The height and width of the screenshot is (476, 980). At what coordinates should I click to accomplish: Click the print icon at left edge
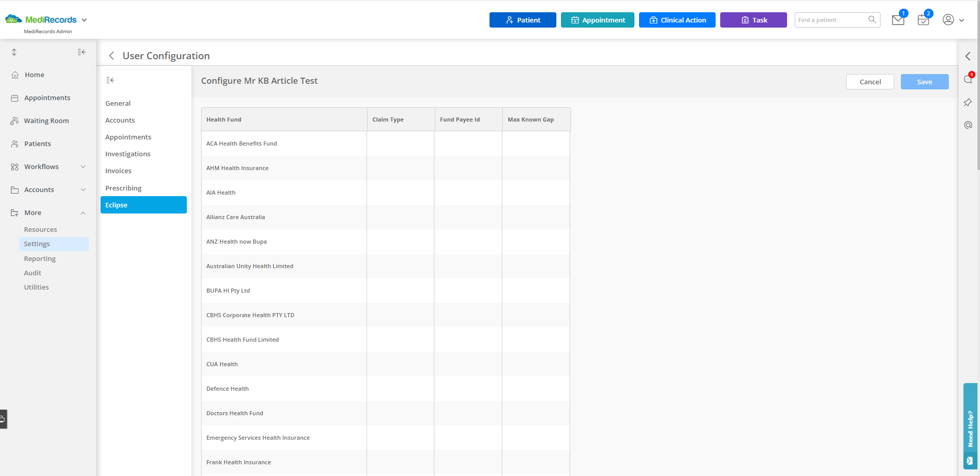3,419
